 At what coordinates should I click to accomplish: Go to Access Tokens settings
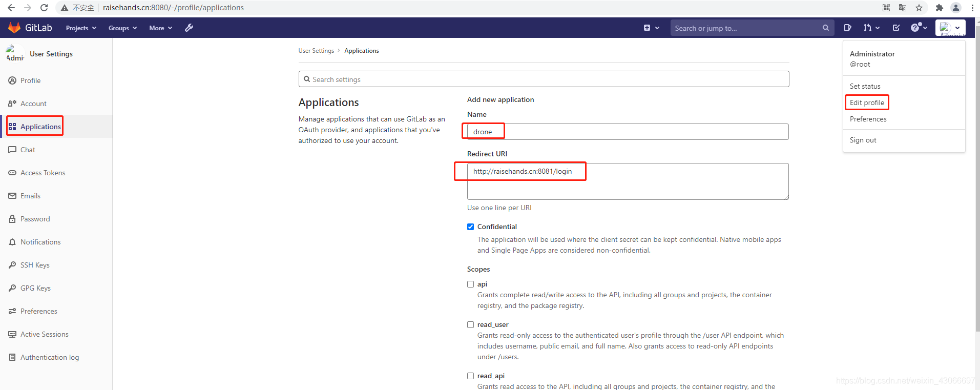coord(43,173)
